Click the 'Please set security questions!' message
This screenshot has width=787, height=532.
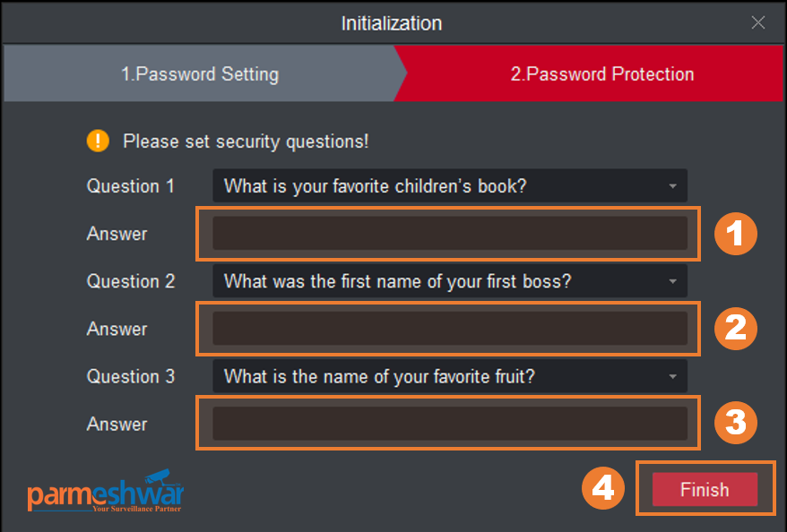246,142
